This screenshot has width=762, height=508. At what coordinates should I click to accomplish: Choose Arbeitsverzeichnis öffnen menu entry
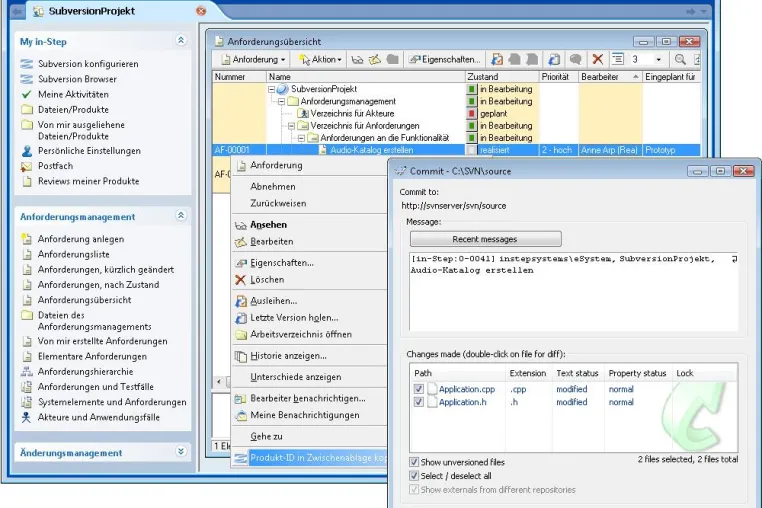tap(301, 334)
